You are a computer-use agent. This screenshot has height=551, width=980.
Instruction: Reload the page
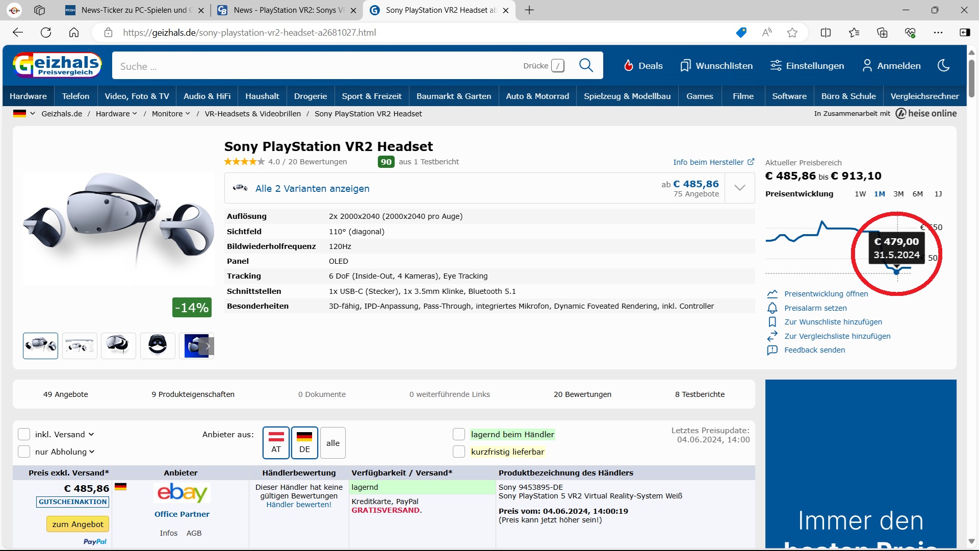point(46,33)
